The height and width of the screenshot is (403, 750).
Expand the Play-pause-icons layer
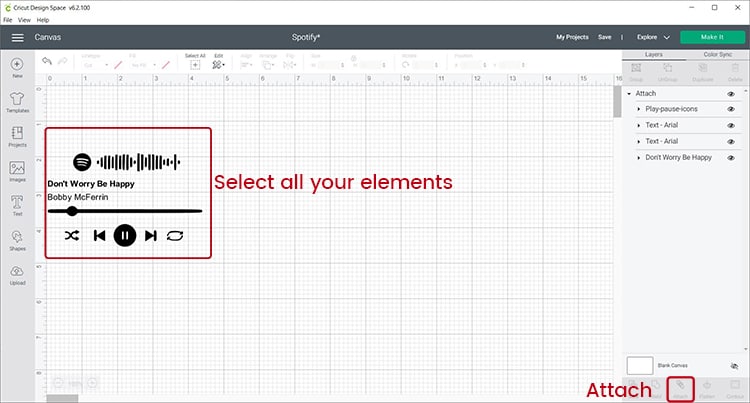coord(639,109)
